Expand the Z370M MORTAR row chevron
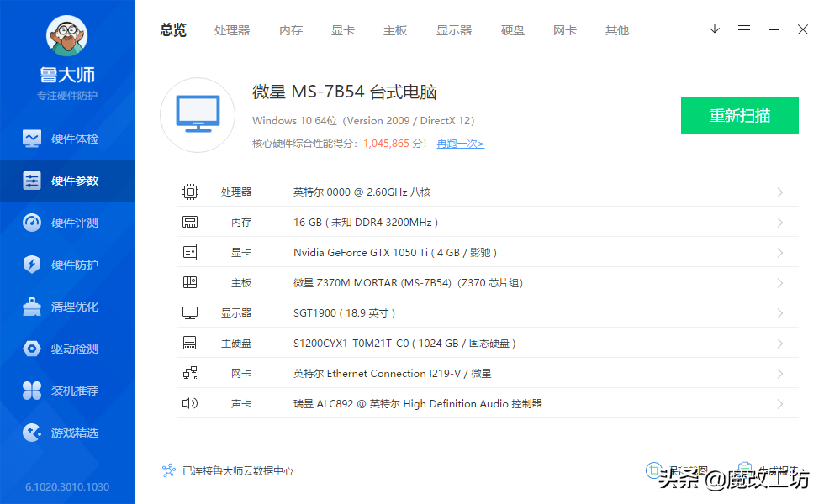 click(780, 283)
